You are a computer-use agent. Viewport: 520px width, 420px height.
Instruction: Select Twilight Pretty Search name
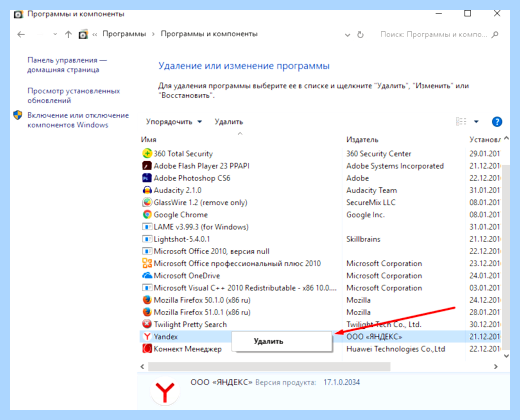pos(190,324)
